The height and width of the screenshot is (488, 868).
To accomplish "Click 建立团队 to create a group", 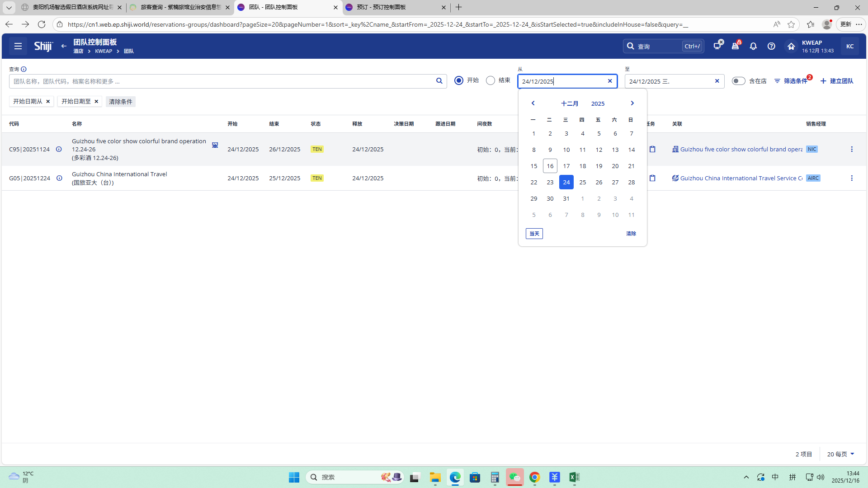I will pos(837,81).
